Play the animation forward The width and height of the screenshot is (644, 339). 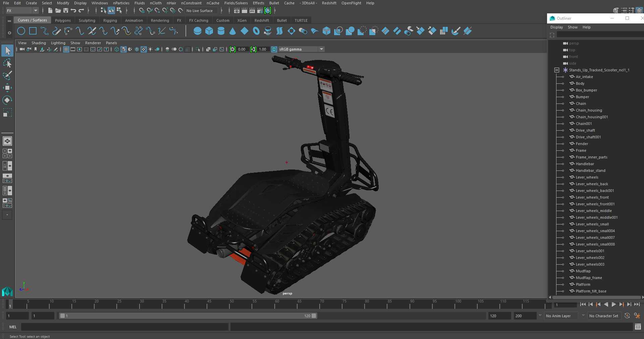coord(614,304)
